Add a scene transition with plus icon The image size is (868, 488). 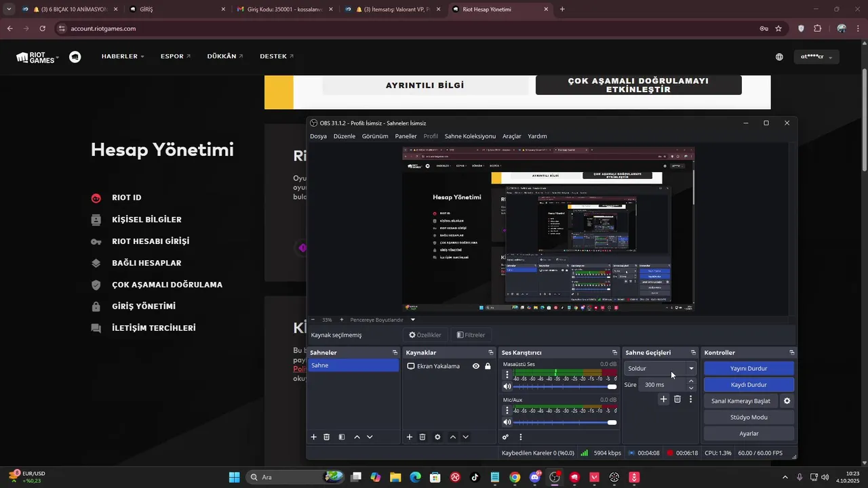[x=664, y=399]
